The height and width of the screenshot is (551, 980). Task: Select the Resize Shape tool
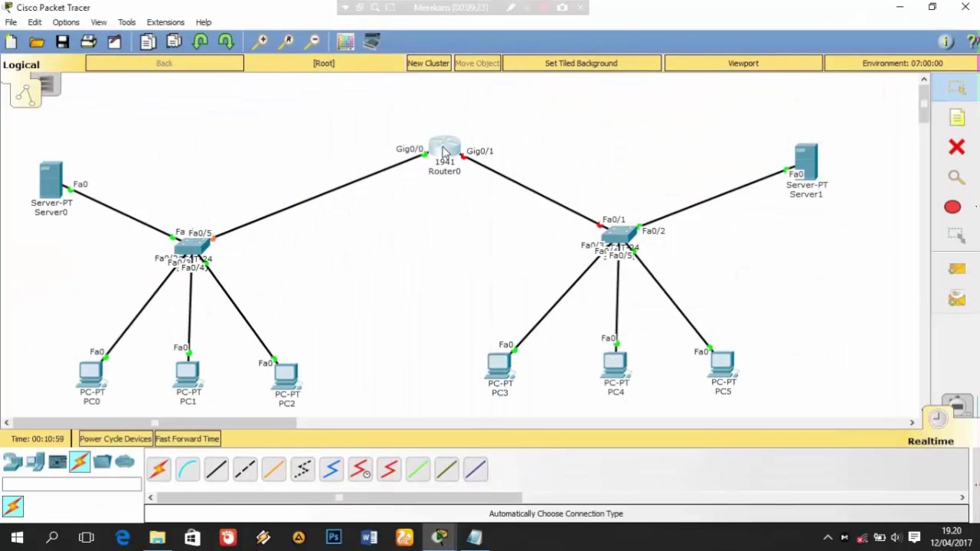[x=956, y=236]
